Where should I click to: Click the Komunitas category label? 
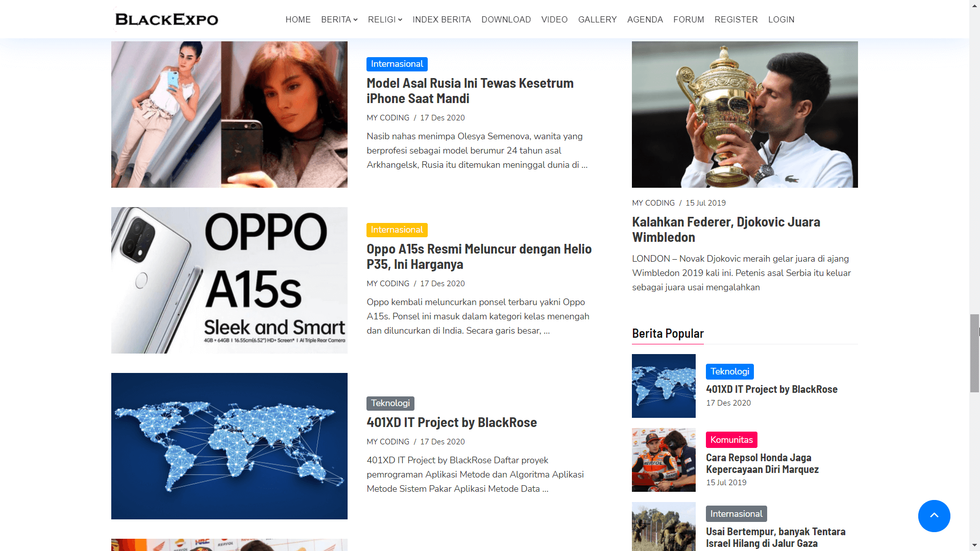731,439
